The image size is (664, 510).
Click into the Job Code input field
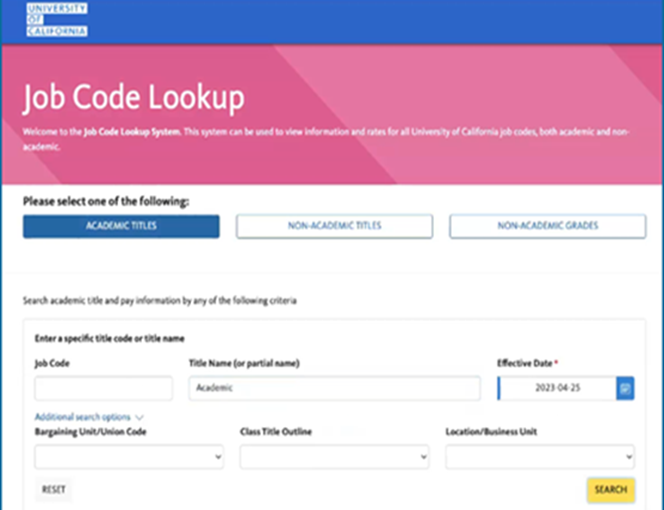(104, 388)
